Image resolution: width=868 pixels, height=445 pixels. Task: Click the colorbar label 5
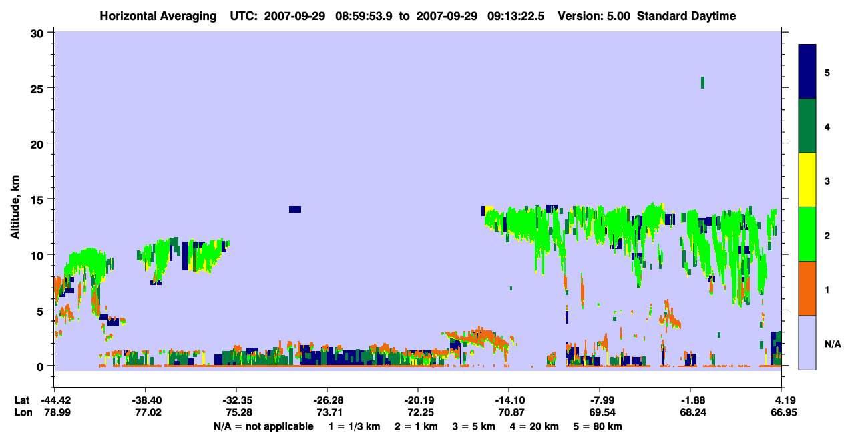[x=827, y=73]
